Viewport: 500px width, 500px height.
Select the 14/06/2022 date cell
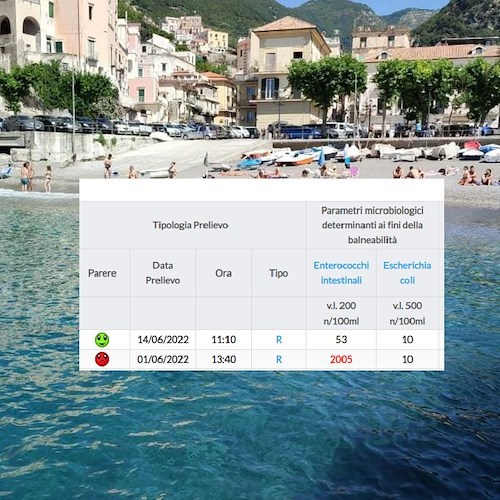[163, 340]
